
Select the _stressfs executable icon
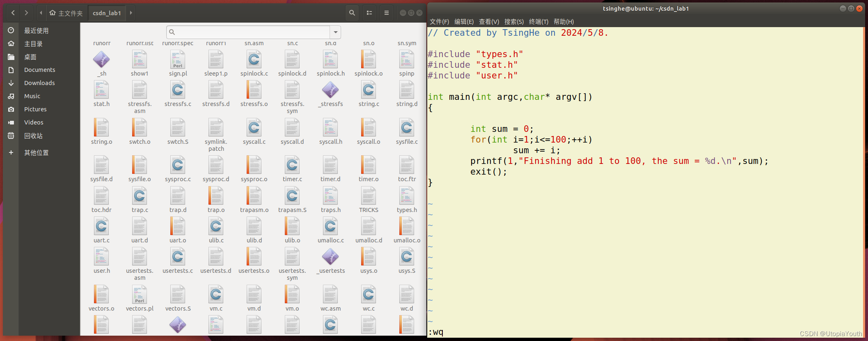click(x=330, y=90)
